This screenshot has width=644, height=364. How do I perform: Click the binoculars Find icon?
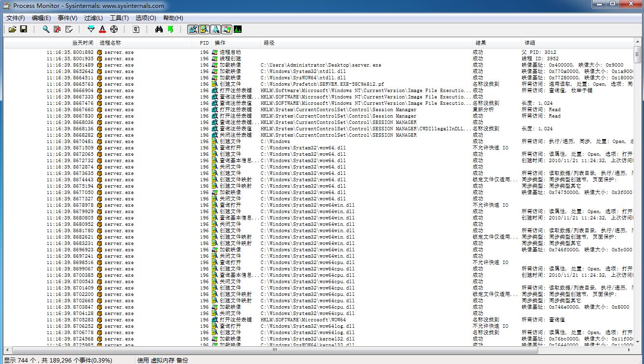[159, 29]
